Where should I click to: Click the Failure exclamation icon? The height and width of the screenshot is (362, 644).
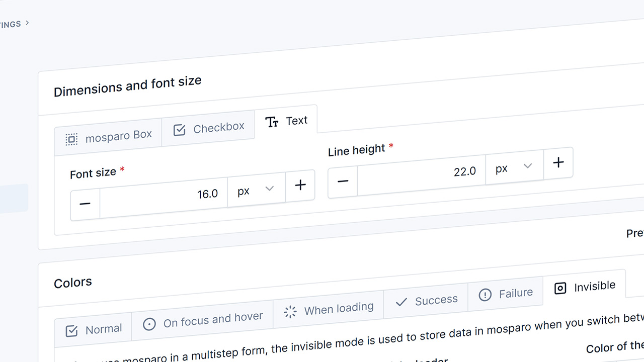point(485,295)
